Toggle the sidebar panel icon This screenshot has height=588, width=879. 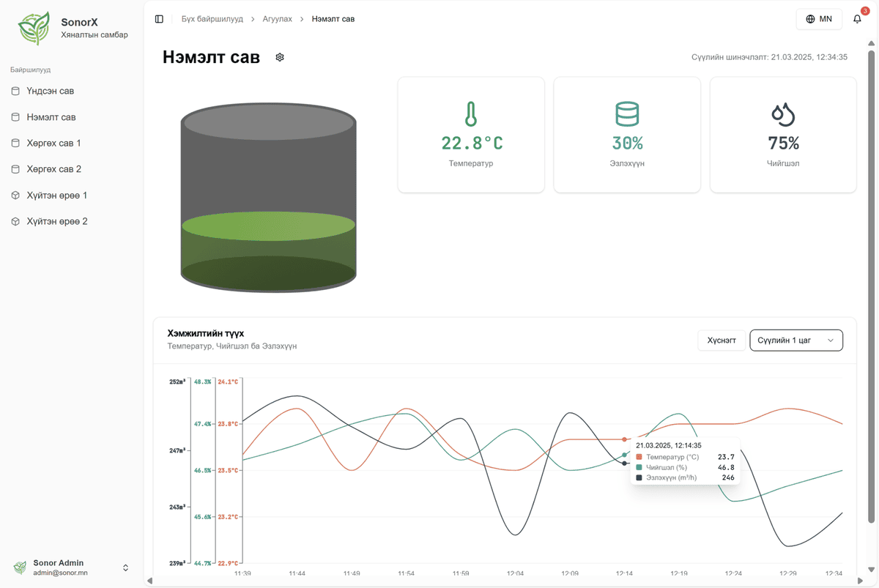pyautogui.click(x=159, y=19)
